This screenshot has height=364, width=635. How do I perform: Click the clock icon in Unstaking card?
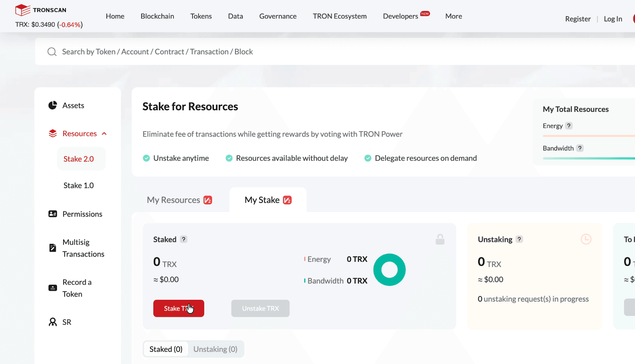point(586,239)
